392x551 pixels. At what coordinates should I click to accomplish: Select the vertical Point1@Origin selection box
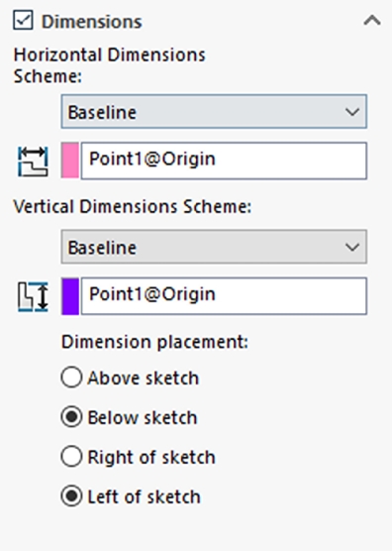coord(224,296)
